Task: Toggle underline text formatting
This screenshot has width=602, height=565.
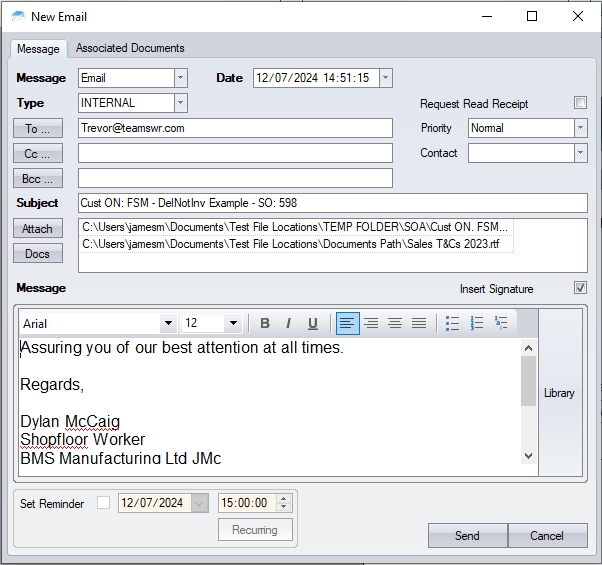Action: point(313,323)
